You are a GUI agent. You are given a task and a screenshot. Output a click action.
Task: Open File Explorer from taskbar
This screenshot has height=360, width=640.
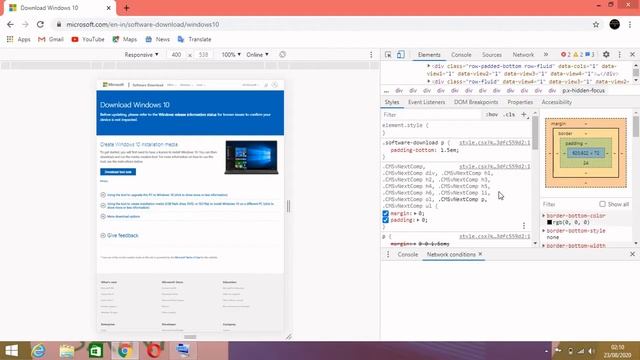pos(67,351)
